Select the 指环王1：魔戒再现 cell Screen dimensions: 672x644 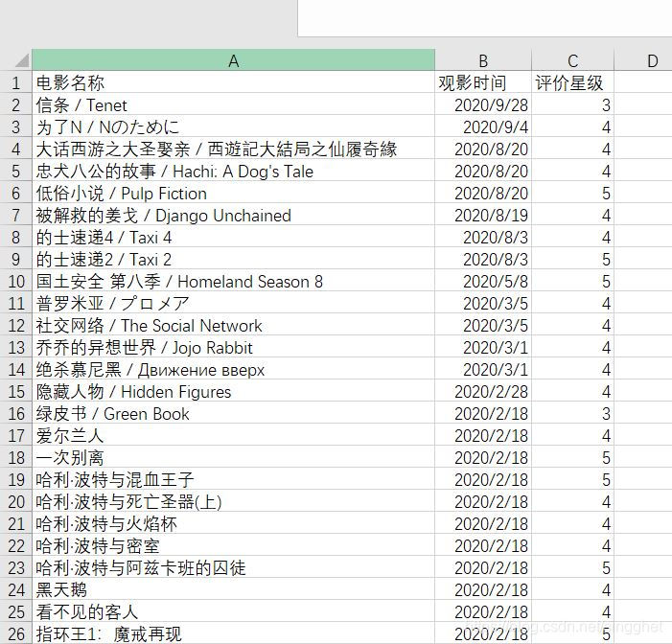234,634
